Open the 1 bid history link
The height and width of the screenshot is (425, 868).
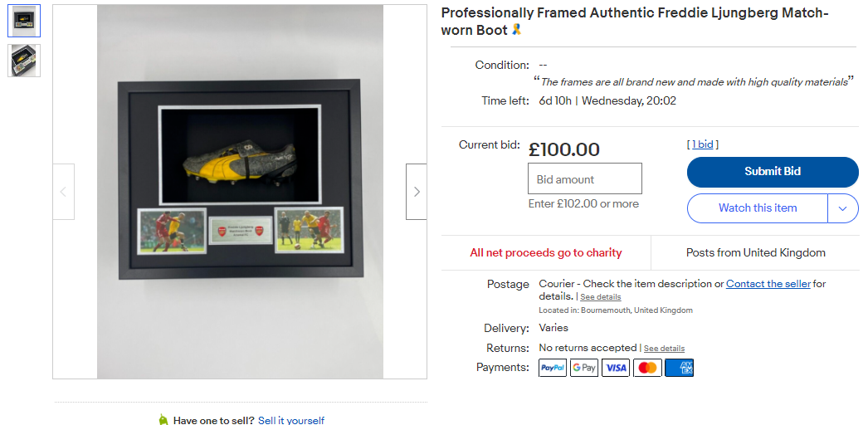coord(703,144)
